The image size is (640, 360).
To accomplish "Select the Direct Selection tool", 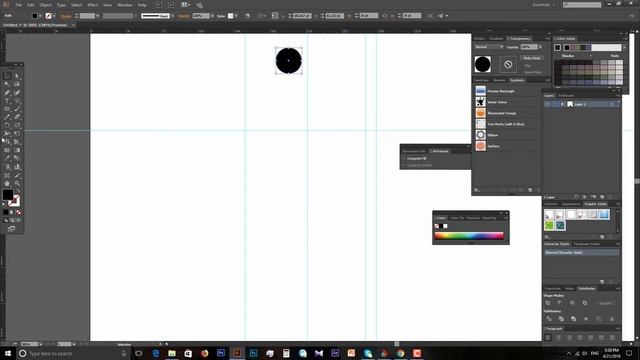I will click(17, 76).
